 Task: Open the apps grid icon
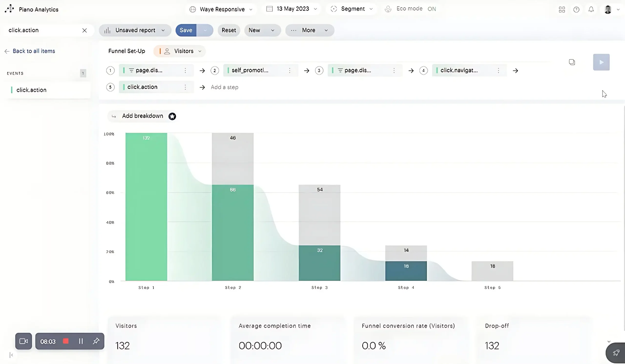tap(562, 10)
